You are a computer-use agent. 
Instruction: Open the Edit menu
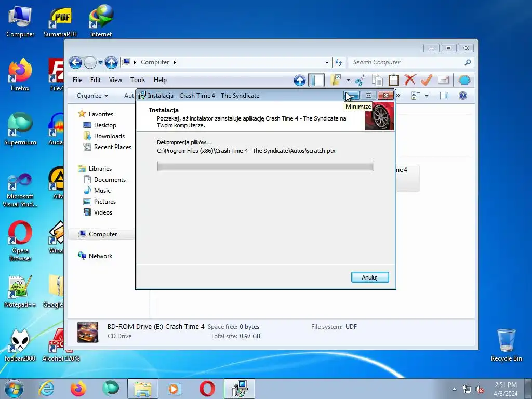pyautogui.click(x=96, y=80)
